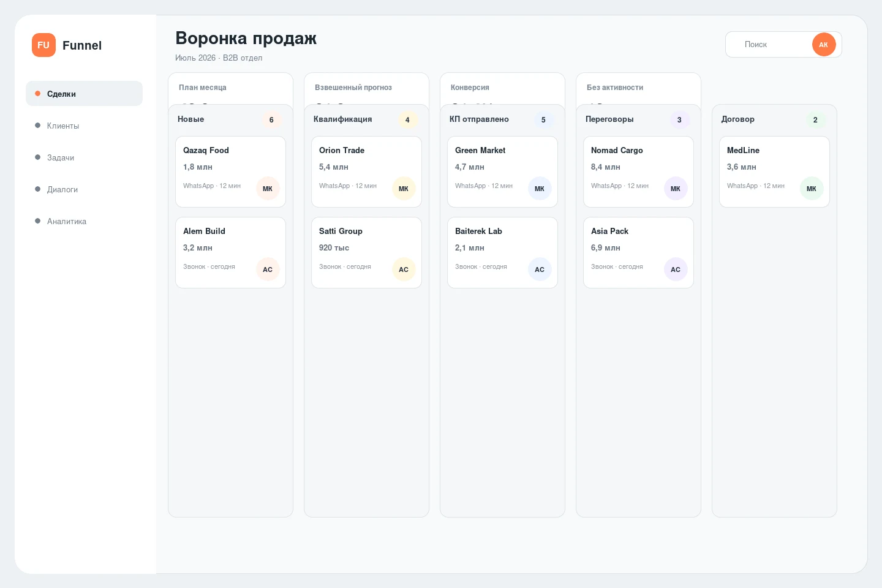This screenshot has height=588, width=882.
Task: Open the Alem Build deal card
Action: [230, 253]
